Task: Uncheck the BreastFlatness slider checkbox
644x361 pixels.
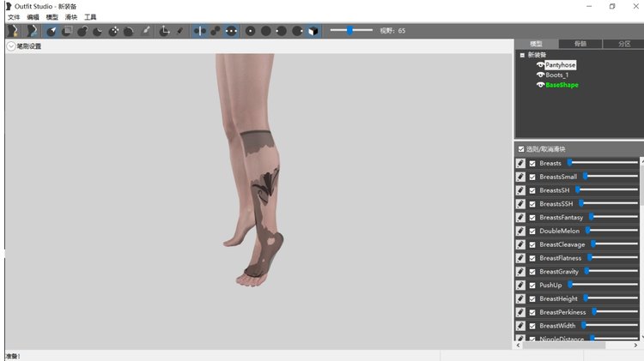Action: coord(532,258)
